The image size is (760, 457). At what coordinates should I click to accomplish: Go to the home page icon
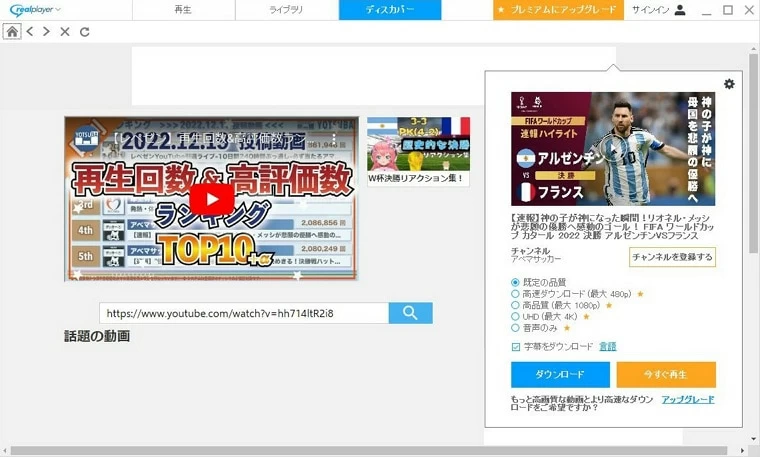coord(12,32)
